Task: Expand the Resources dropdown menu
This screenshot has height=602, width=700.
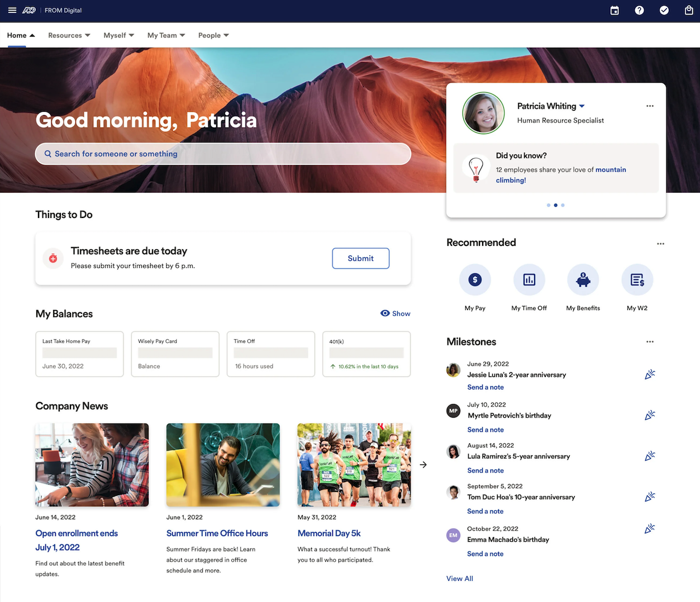Action: pos(69,35)
